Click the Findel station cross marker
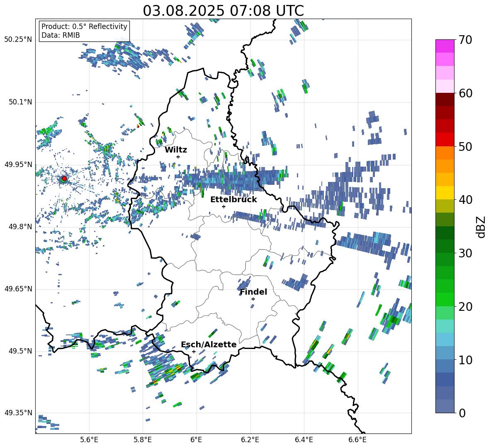 (253, 299)
